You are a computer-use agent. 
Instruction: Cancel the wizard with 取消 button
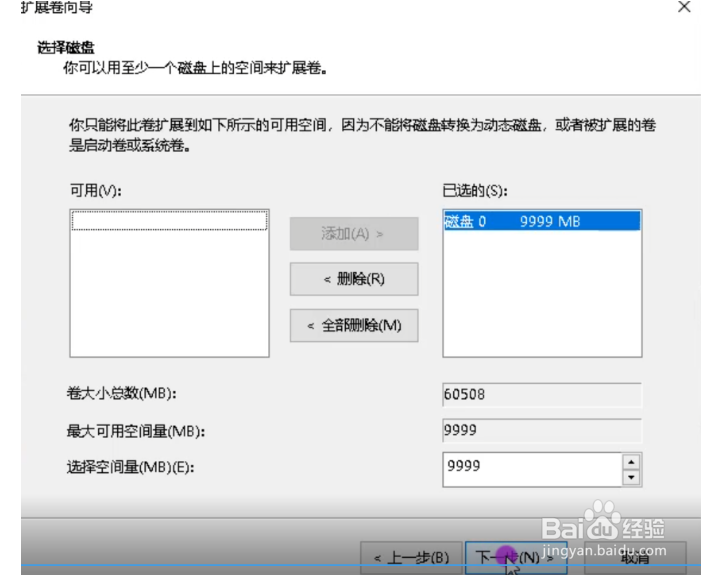coord(635,558)
